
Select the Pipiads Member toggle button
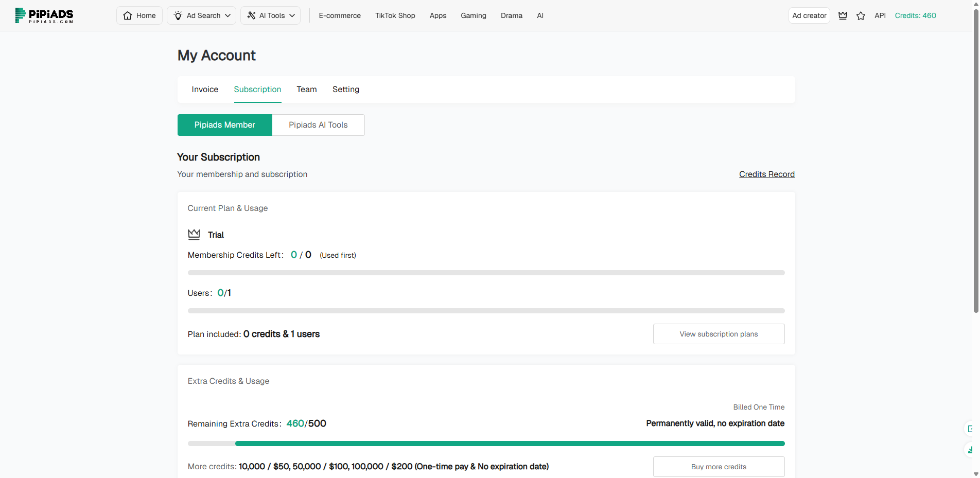pyautogui.click(x=225, y=125)
